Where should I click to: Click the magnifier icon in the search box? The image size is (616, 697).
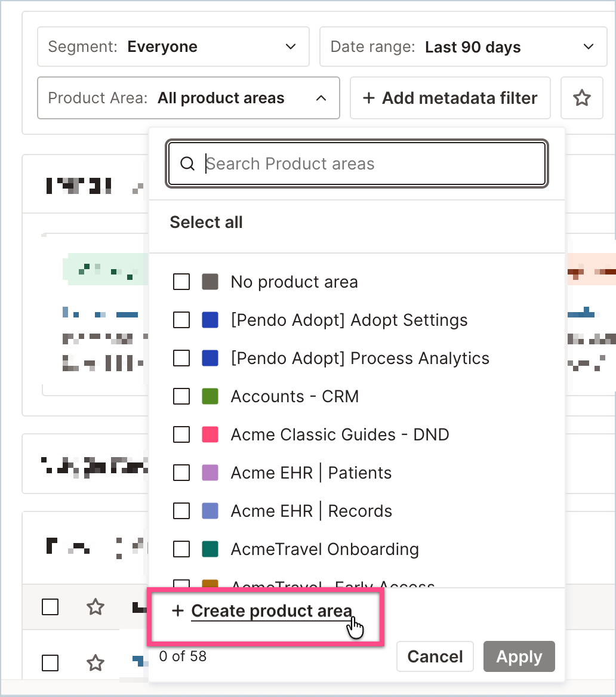pos(187,164)
